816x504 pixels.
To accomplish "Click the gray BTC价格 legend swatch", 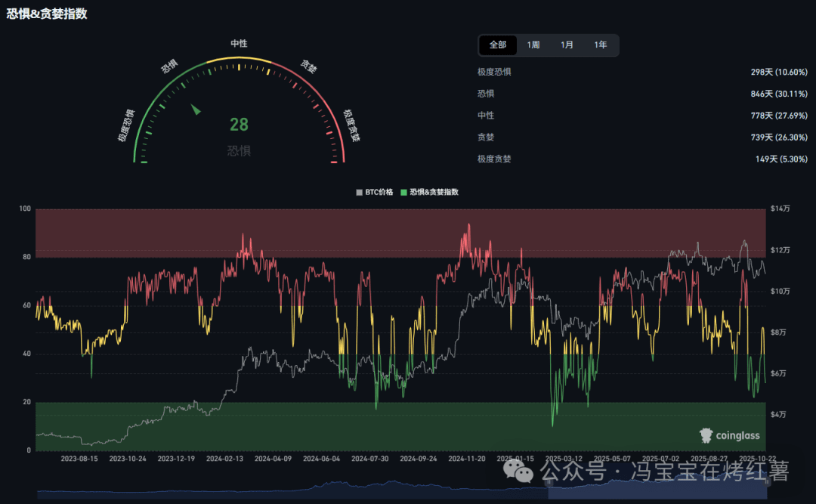I will click(x=359, y=193).
